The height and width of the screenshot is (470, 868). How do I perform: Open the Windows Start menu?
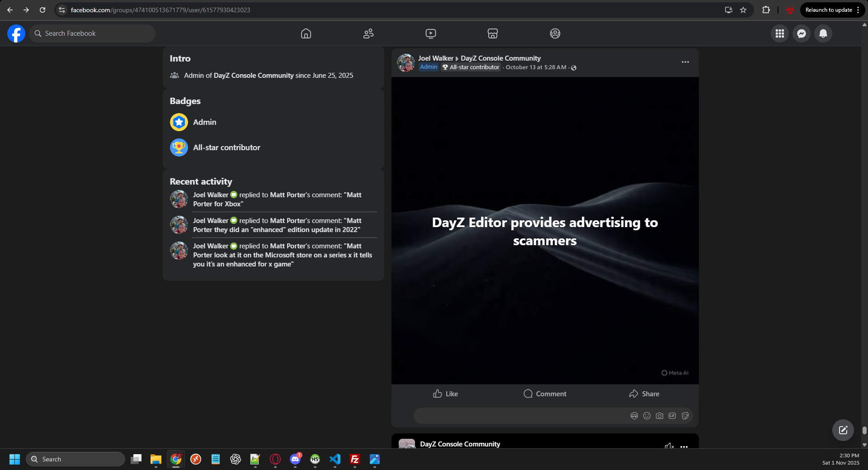tap(14, 459)
